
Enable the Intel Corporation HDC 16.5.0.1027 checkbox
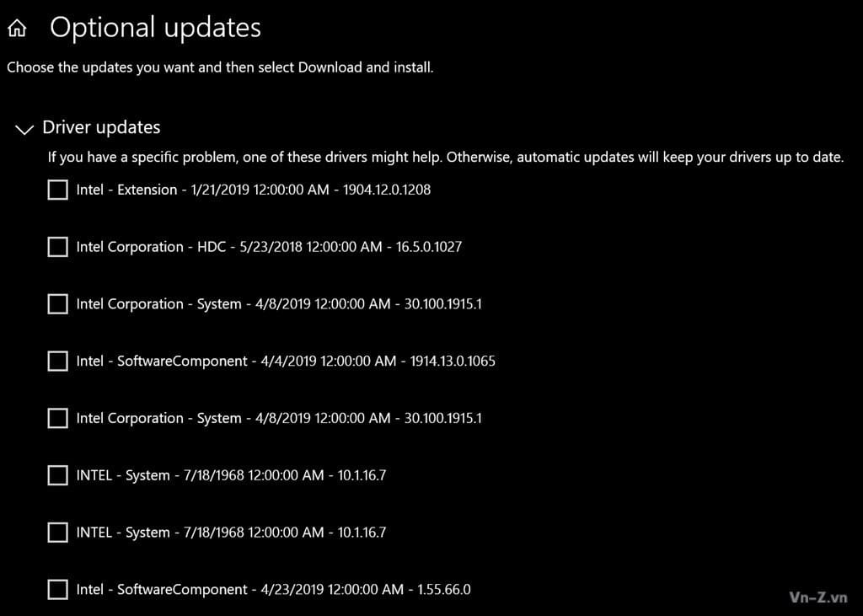[x=57, y=247]
